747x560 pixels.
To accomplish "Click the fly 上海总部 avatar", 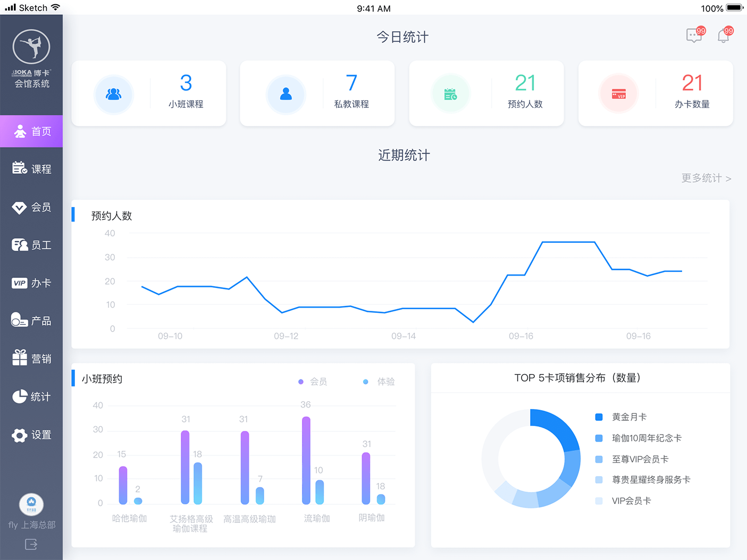I will pyautogui.click(x=31, y=504).
